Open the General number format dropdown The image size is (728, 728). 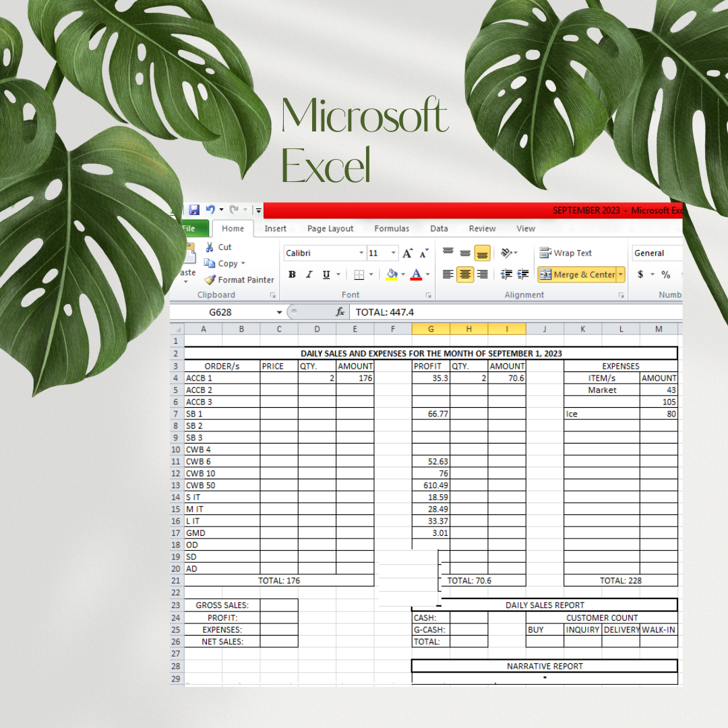(x=657, y=253)
